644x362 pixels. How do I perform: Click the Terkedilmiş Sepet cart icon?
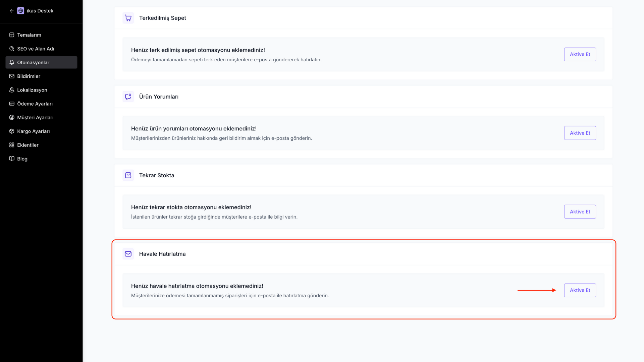pyautogui.click(x=128, y=18)
